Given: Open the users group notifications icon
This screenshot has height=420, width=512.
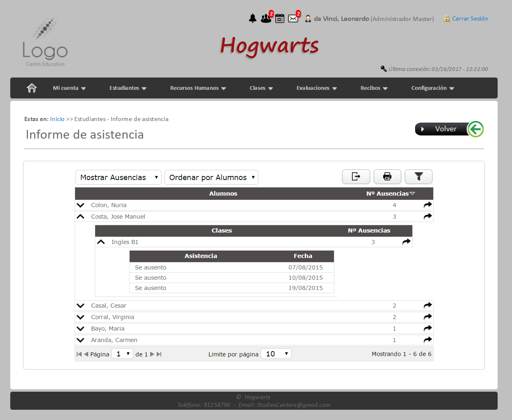Looking at the screenshot, I should 266,18.
